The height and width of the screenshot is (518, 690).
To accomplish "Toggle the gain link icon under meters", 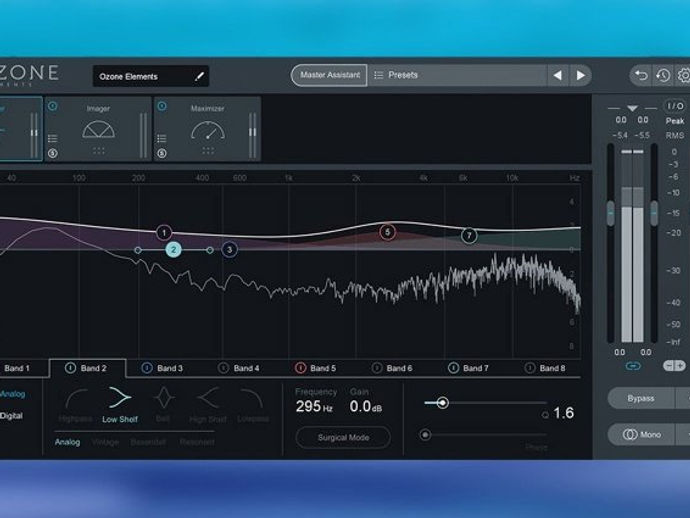I will (633, 366).
